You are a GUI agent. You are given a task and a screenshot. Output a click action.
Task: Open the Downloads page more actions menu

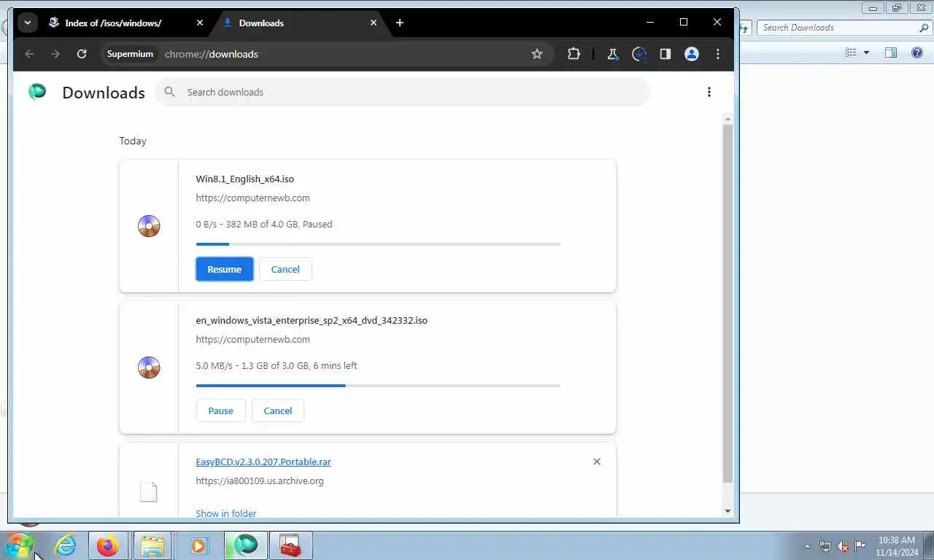[709, 92]
